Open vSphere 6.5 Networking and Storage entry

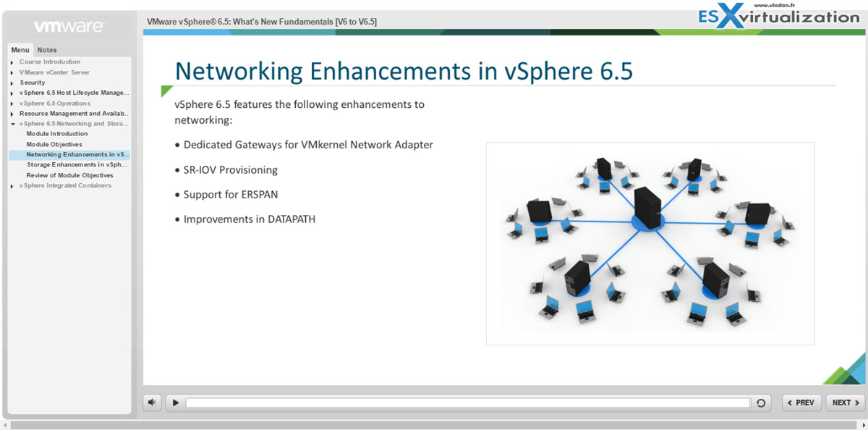(x=75, y=124)
